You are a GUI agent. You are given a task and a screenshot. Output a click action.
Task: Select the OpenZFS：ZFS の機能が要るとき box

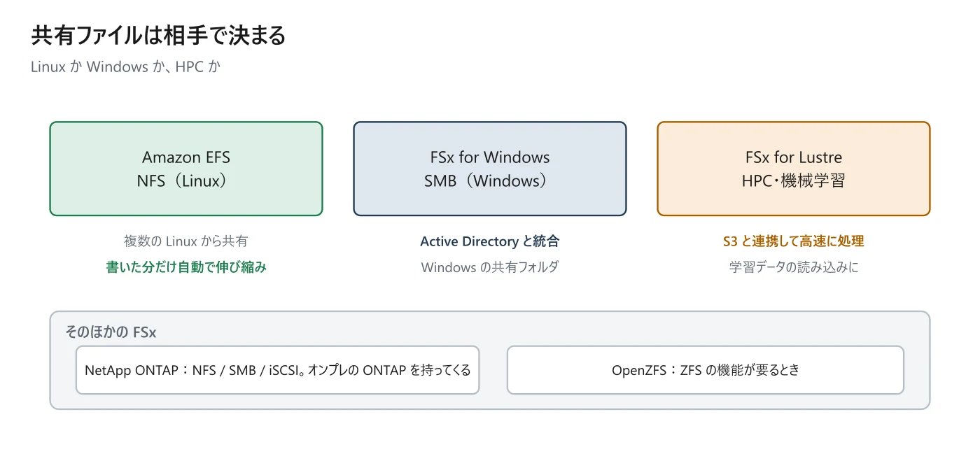706,370
